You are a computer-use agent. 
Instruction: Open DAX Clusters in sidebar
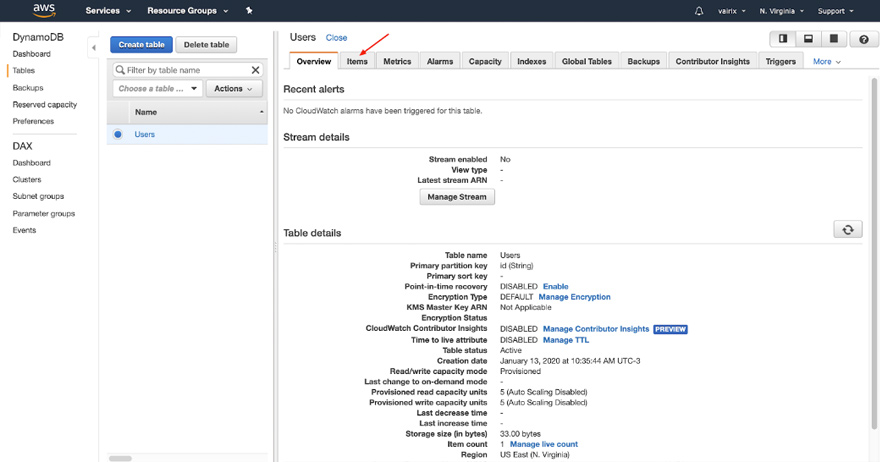pyautogui.click(x=27, y=180)
